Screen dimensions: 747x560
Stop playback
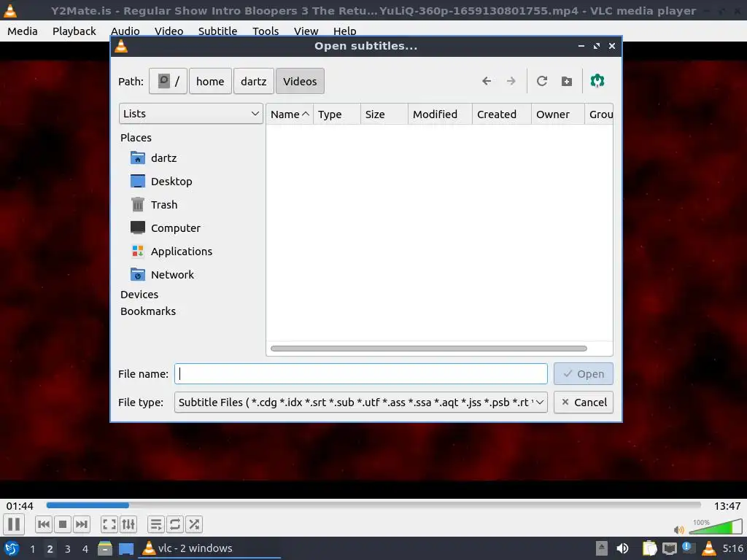pyautogui.click(x=63, y=524)
